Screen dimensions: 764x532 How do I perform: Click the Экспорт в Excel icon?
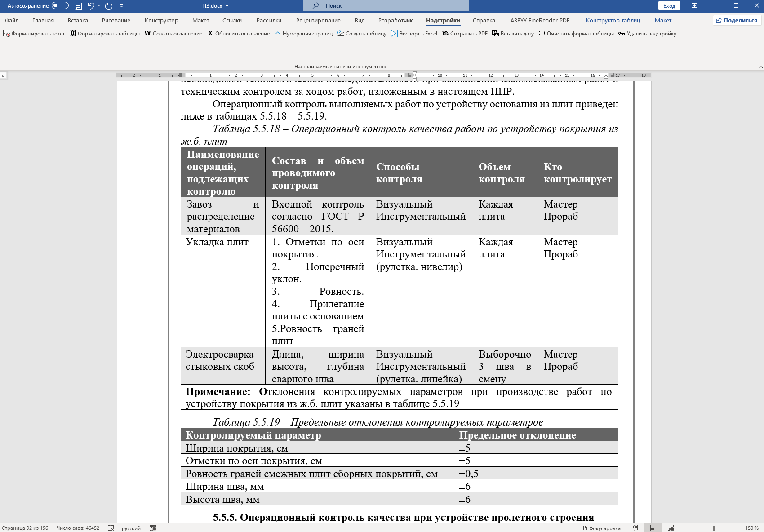coord(394,33)
